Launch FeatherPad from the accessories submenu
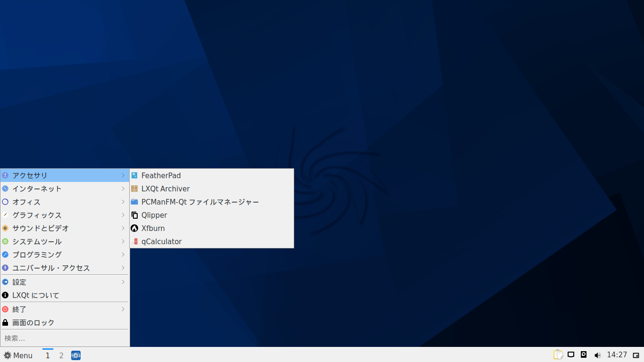The height and width of the screenshot is (362, 644). 212,175
